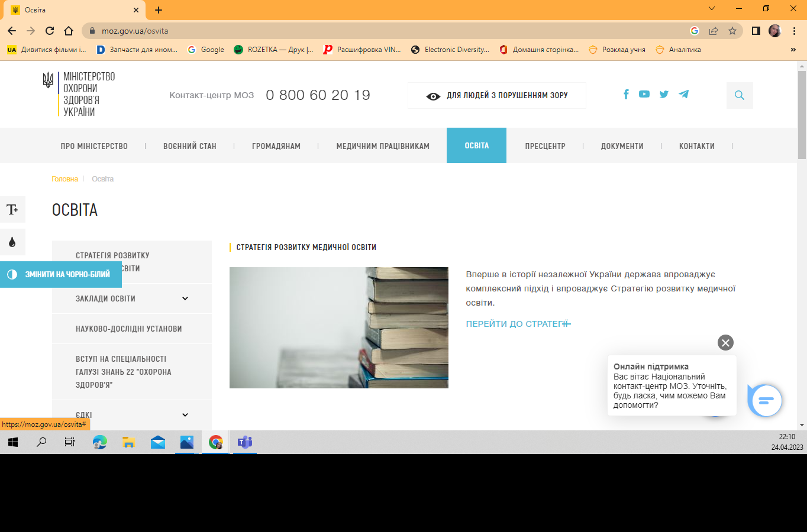Close the online support popup
This screenshot has height=532, width=807.
coord(725,343)
